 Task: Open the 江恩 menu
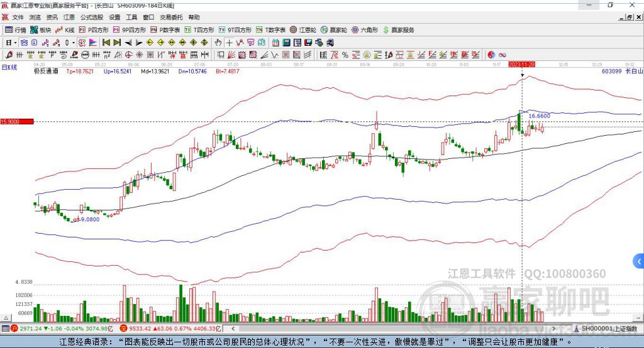[x=69, y=17]
